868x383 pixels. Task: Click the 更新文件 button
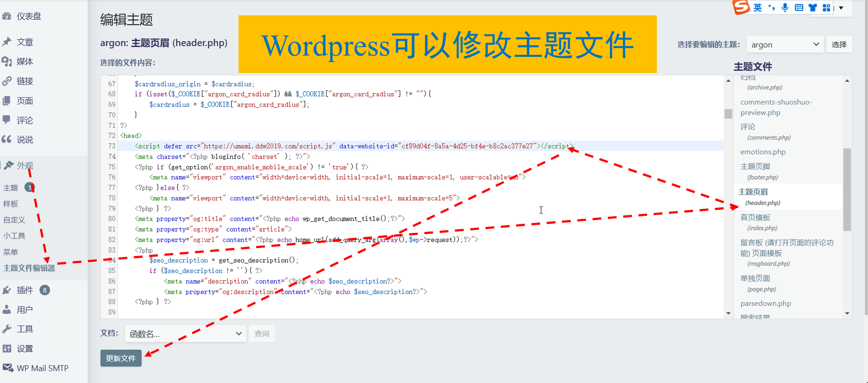tap(121, 358)
